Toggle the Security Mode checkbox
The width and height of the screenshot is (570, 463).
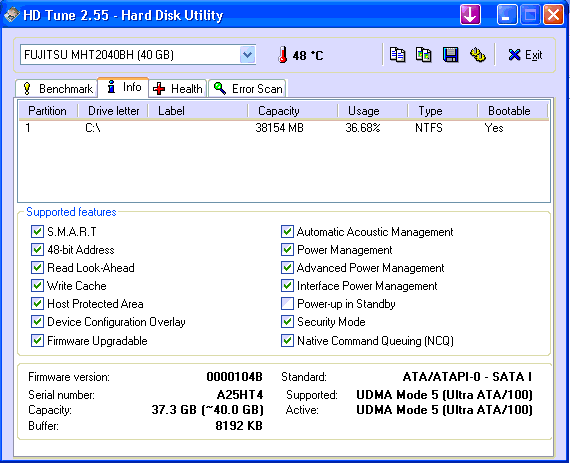[x=287, y=321]
